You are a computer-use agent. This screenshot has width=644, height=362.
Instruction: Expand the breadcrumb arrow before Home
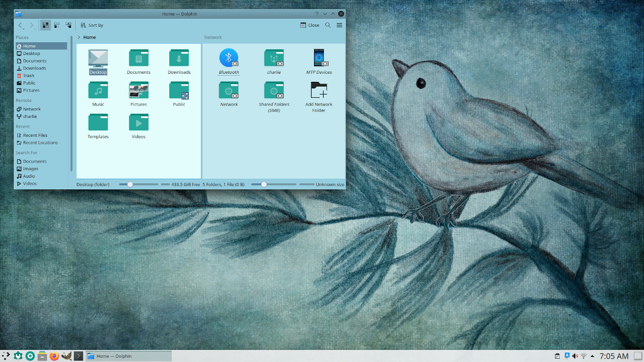pyautogui.click(x=79, y=37)
